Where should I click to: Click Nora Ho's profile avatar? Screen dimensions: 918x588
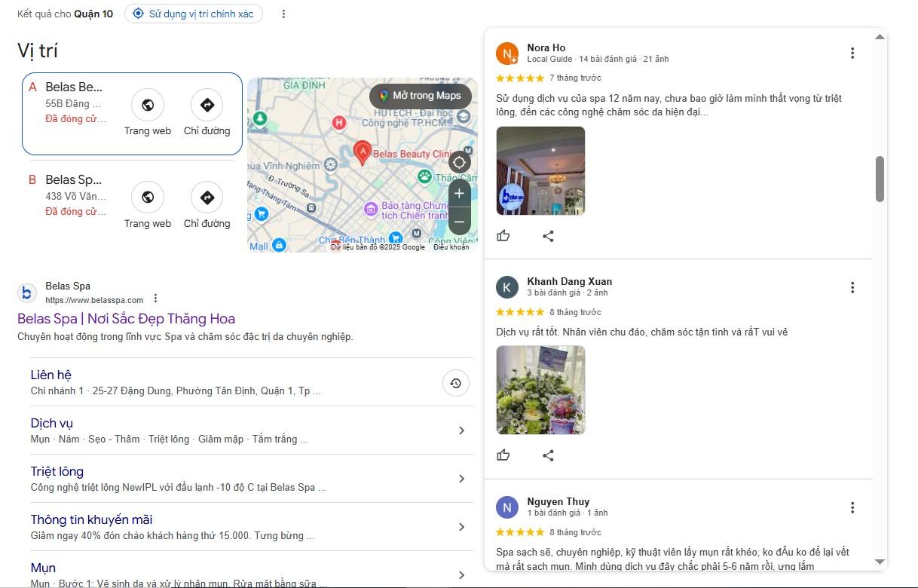tap(507, 54)
